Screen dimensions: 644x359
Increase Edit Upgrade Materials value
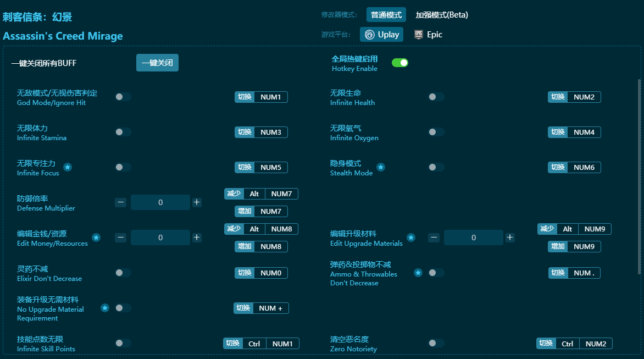tap(510, 238)
